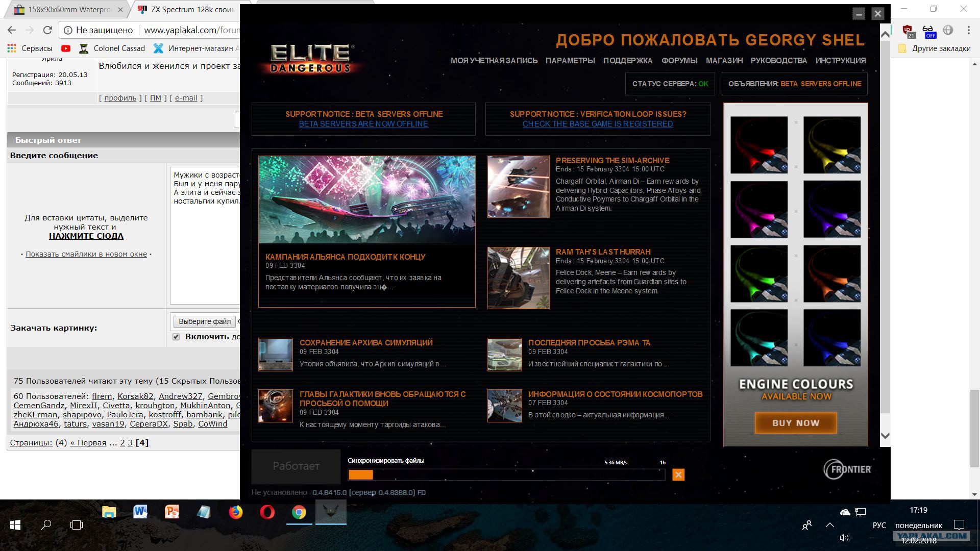
Task: Click the scroll-up arrow of the launcher
Action: pyautogui.click(x=886, y=34)
